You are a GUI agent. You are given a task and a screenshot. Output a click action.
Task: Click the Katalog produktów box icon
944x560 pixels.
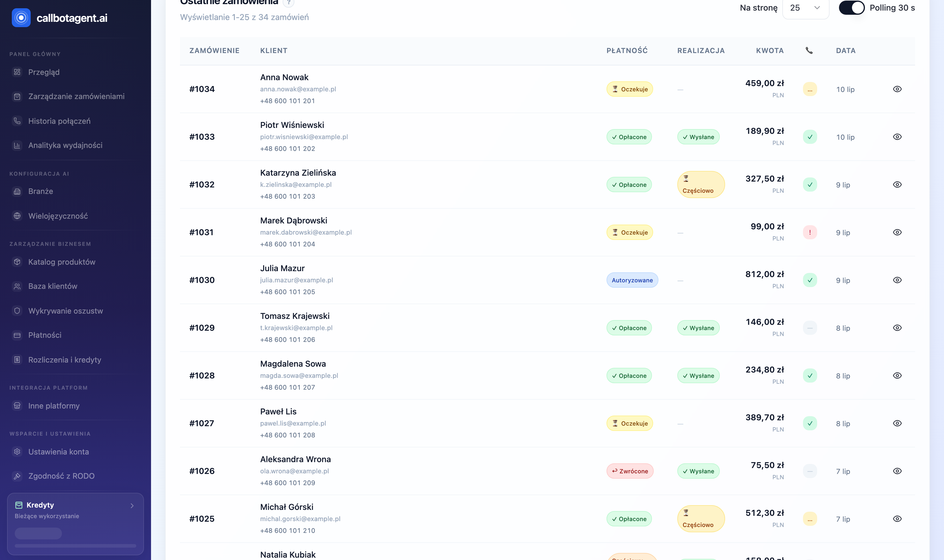point(17,262)
